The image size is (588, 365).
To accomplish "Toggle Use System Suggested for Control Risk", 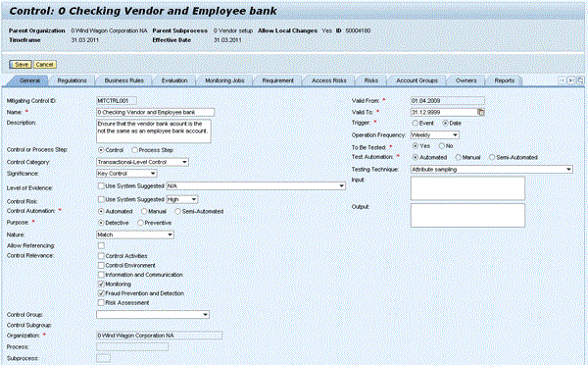I will coord(101,199).
